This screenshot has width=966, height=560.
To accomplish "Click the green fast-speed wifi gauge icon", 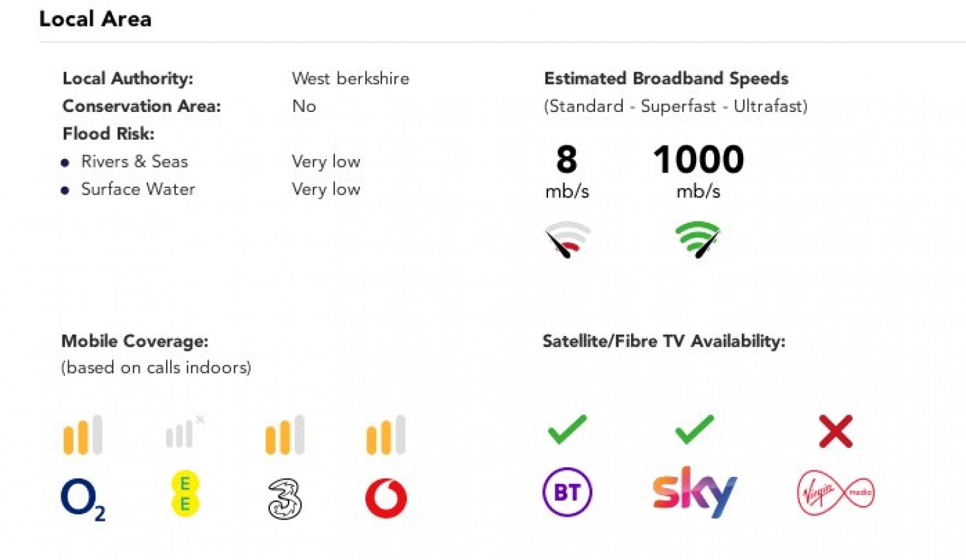I will click(697, 239).
